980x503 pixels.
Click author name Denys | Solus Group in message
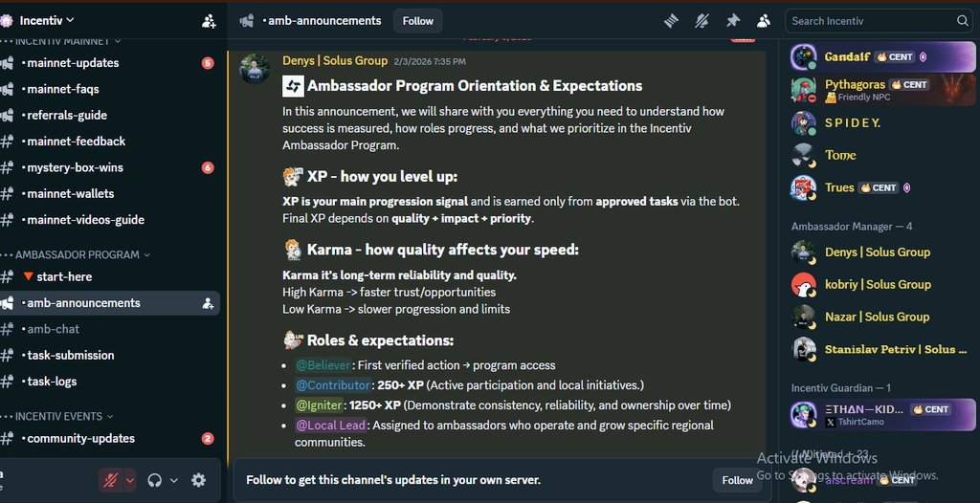(335, 60)
